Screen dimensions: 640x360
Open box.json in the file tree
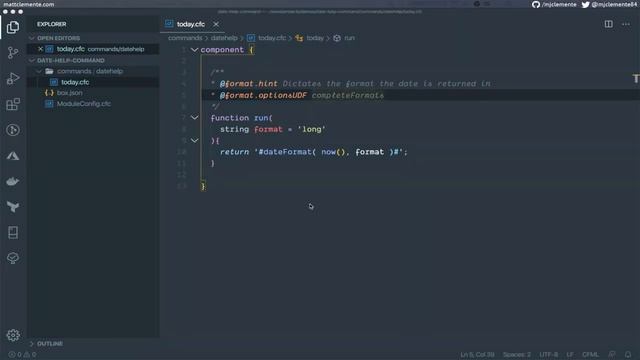pos(69,93)
